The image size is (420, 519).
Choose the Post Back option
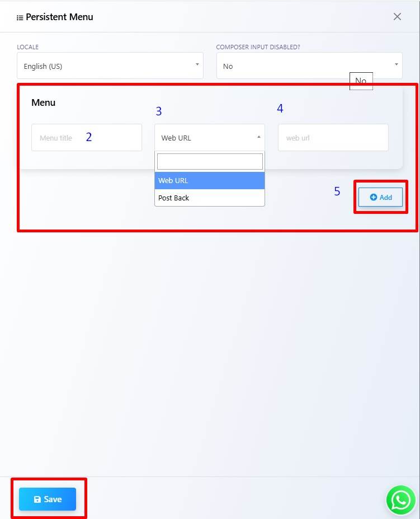coord(209,198)
